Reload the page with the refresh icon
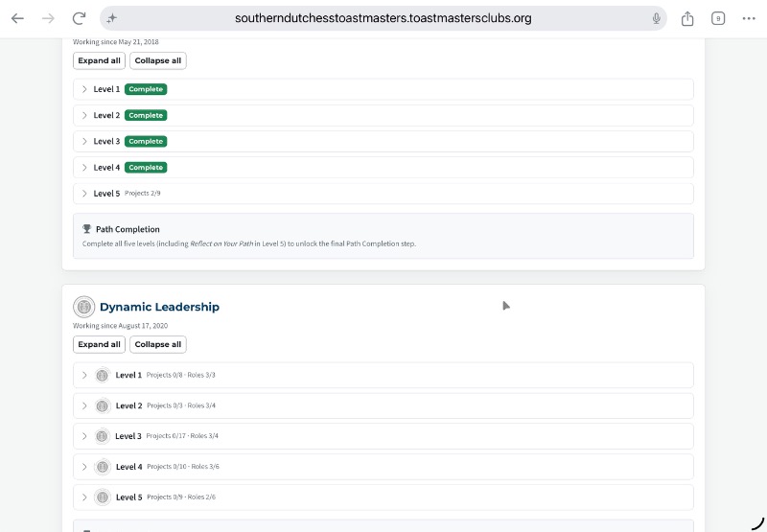767x532 pixels. coord(79,18)
